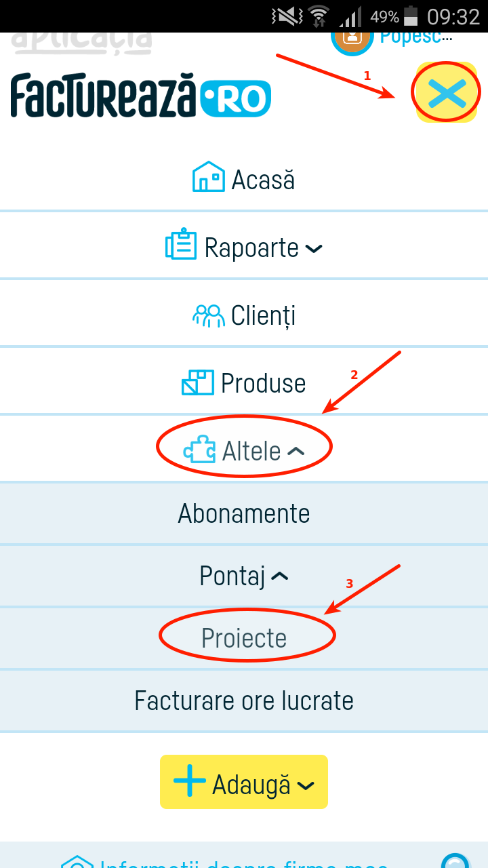Click the Factureaza.ro logo
Viewport: 488px width, 868px height.
(x=140, y=96)
